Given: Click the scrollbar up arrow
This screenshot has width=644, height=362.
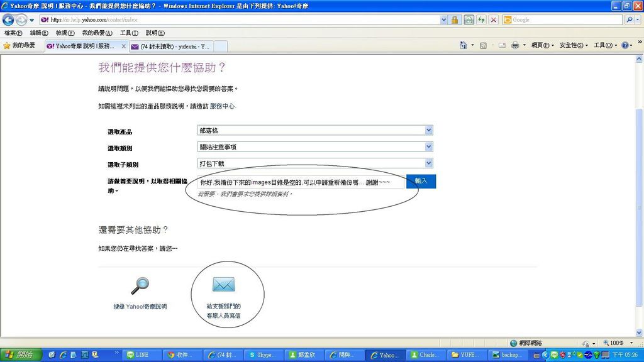Looking at the screenshot, I should coord(639,58).
